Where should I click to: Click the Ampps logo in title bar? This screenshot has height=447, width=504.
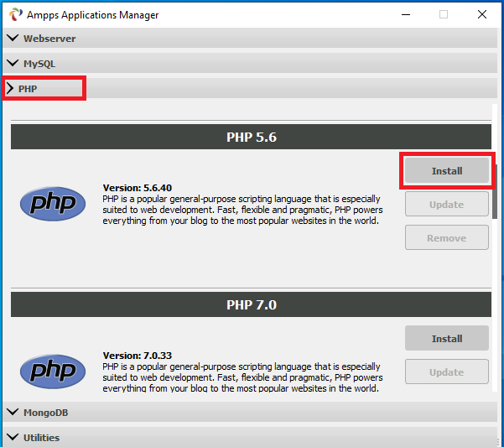pyautogui.click(x=15, y=14)
